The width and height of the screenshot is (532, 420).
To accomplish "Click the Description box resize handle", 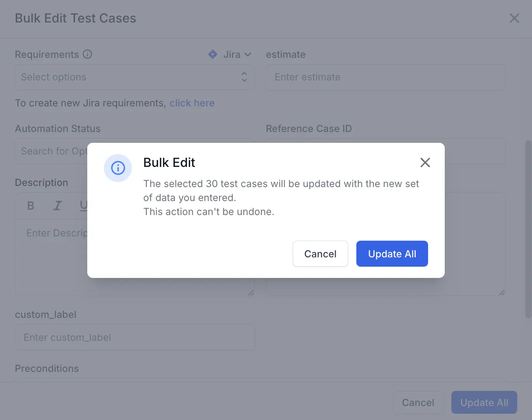I will (251, 293).
